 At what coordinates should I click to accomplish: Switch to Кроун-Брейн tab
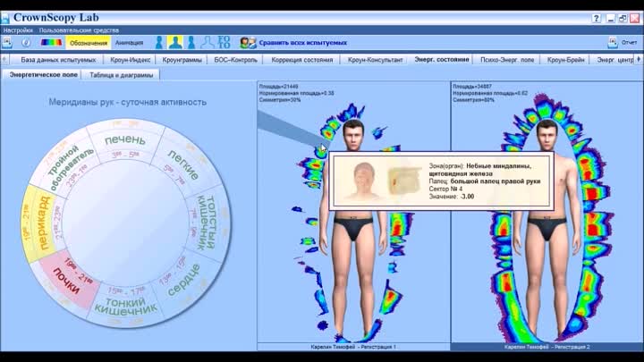pos(565,60)
